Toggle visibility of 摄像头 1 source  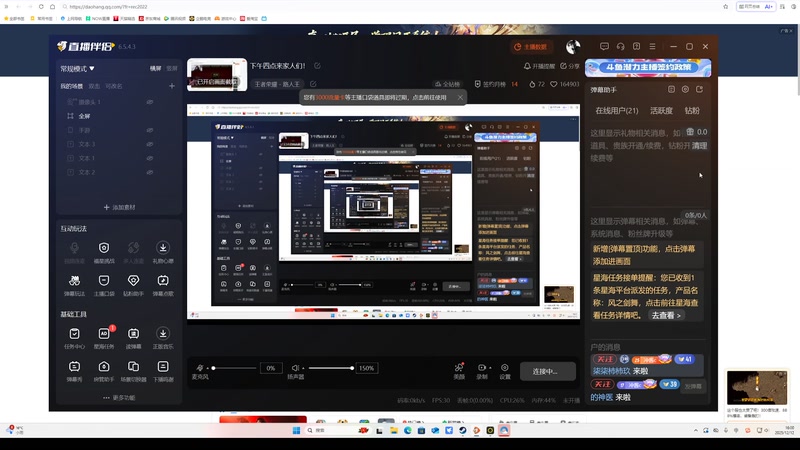pyautogui.click(x=150, y=102)
